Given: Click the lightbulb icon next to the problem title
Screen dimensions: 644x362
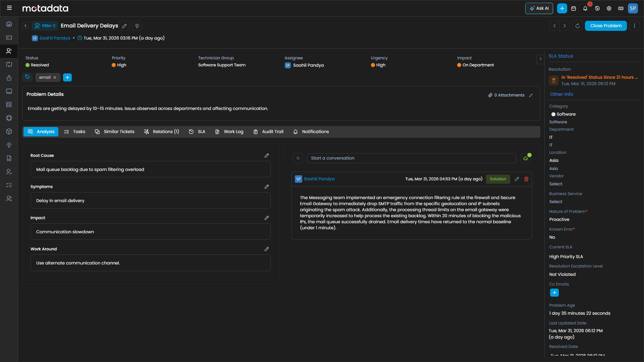Looking at the screenshot, I should 137,26.
